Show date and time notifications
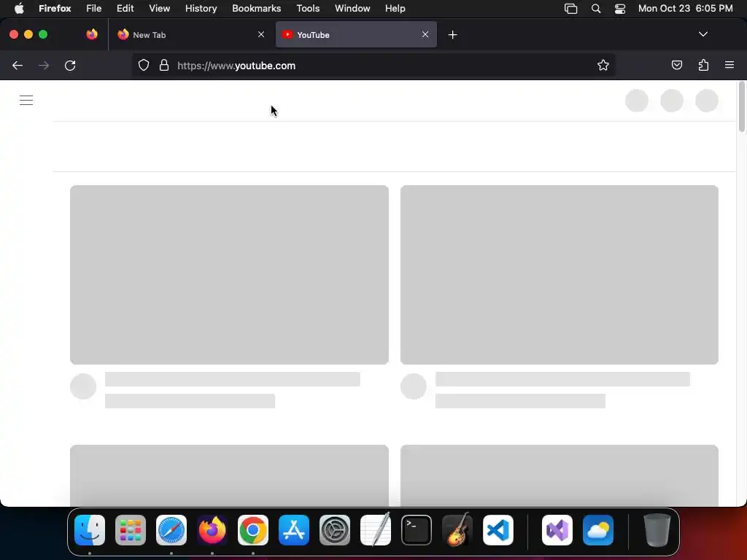The image size is (747, 560). 685,9
